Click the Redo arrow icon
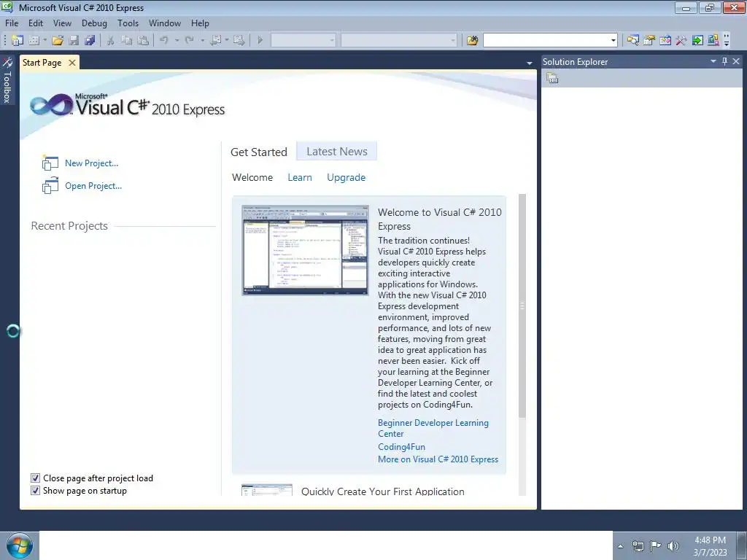This screenshot has width=747, height=560. tap(190, 41)
